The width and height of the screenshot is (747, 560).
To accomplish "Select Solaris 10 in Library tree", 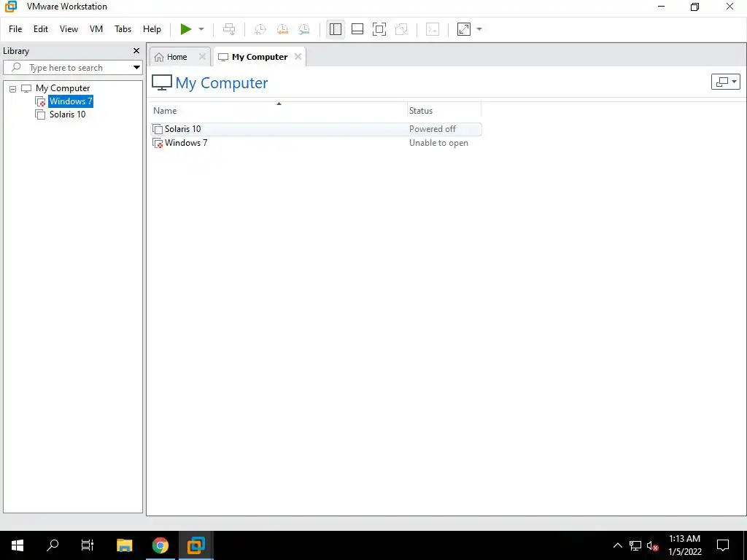I will (68, 114).
